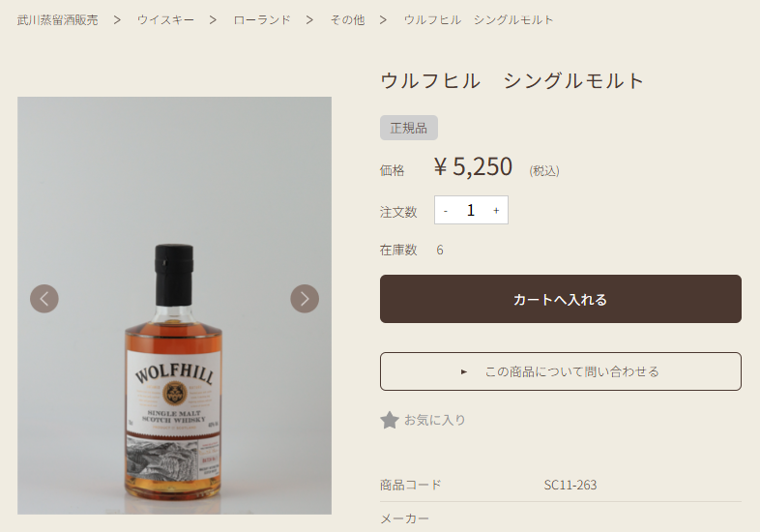Viewport: 760px width, 532px height.
Task: Increase order quantity with plus button
Action: (496, 210)
